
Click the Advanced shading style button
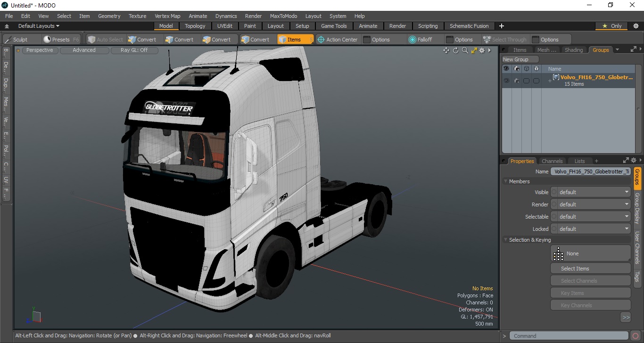pos(84,50)
